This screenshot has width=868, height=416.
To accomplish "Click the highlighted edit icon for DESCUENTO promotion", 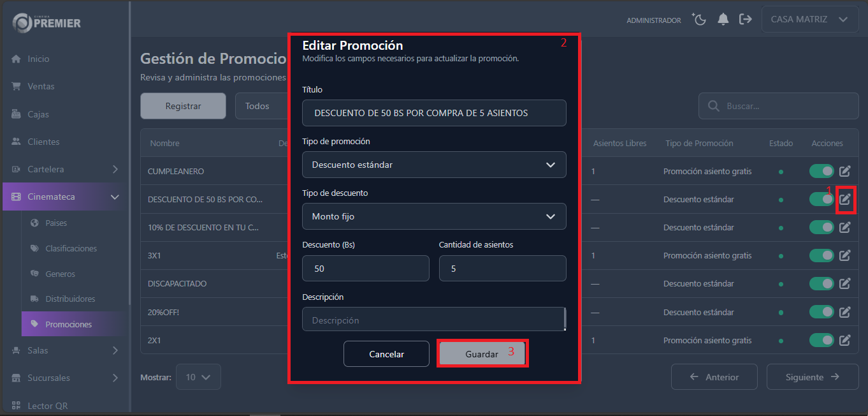I will click(x=845, y=199).
